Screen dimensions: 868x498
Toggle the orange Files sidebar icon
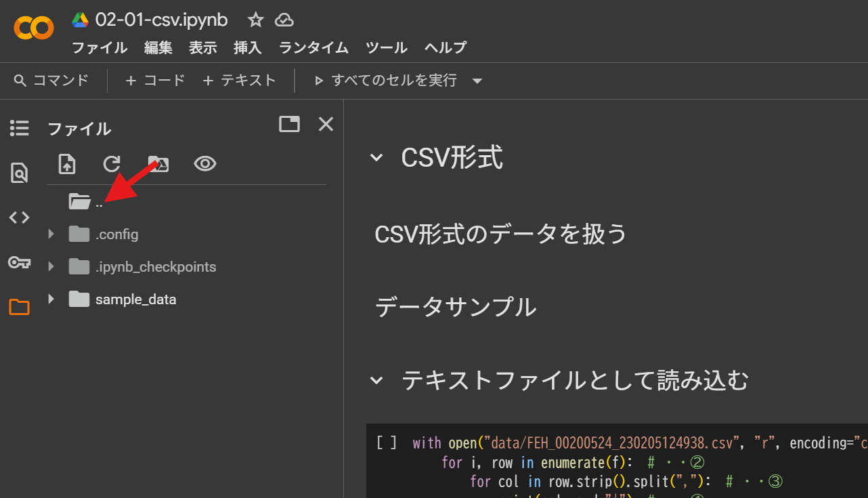[19, 307]
